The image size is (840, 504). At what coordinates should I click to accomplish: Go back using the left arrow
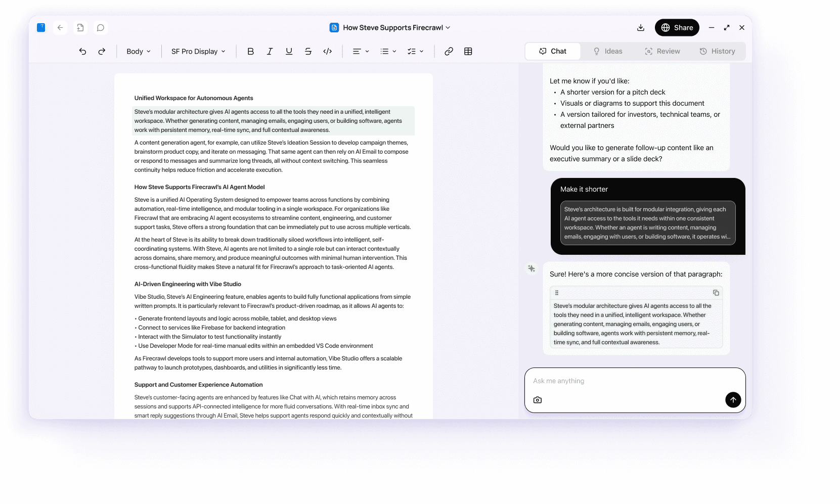click(60, 28)
